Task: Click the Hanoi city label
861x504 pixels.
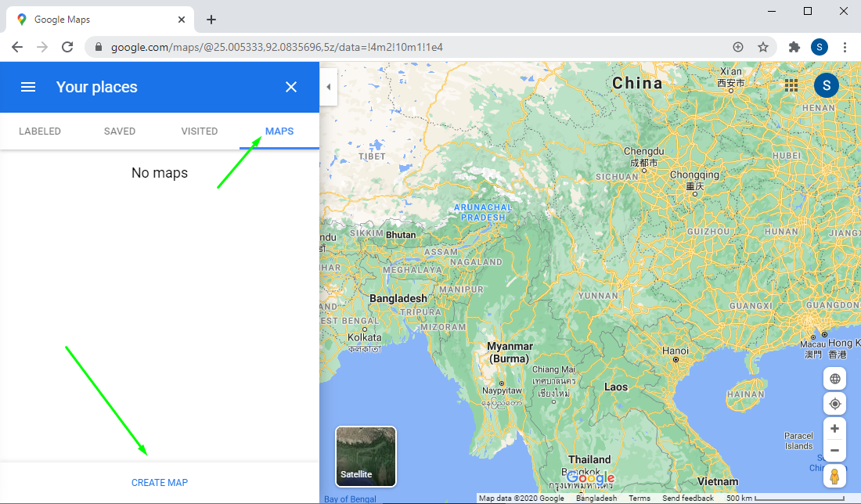Action: tap(675, 351)
